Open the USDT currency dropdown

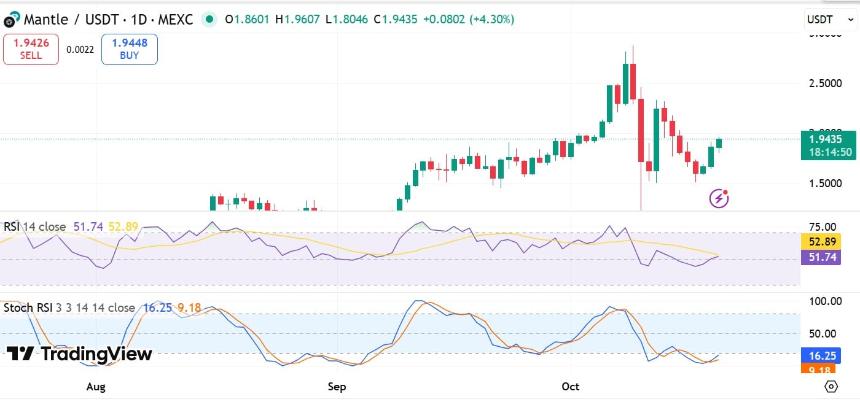[x=825, y=19]
